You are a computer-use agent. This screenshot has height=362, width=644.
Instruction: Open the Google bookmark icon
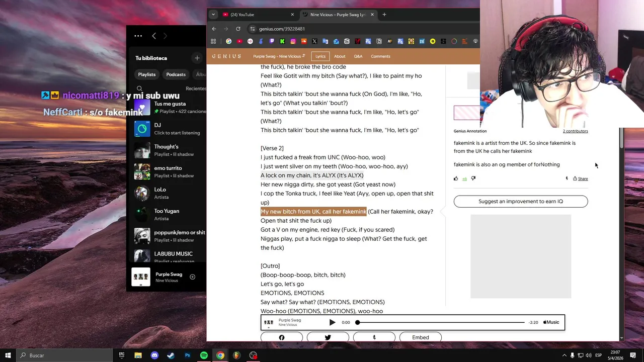pyautogui.click(x=228, y=41)
